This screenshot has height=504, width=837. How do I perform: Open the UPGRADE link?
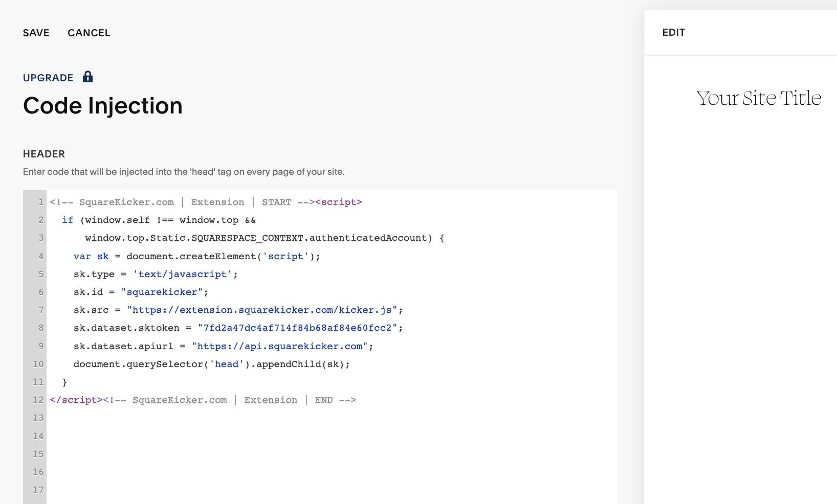48,78
